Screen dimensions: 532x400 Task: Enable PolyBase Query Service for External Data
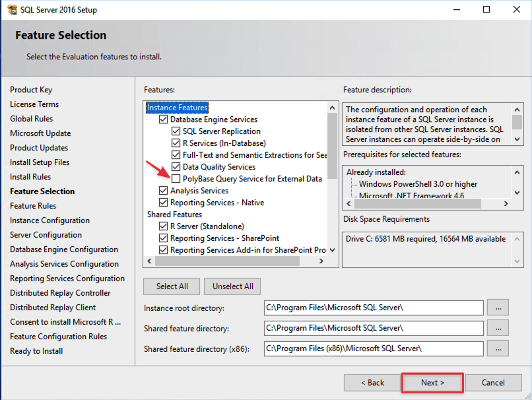pos(176,179)
